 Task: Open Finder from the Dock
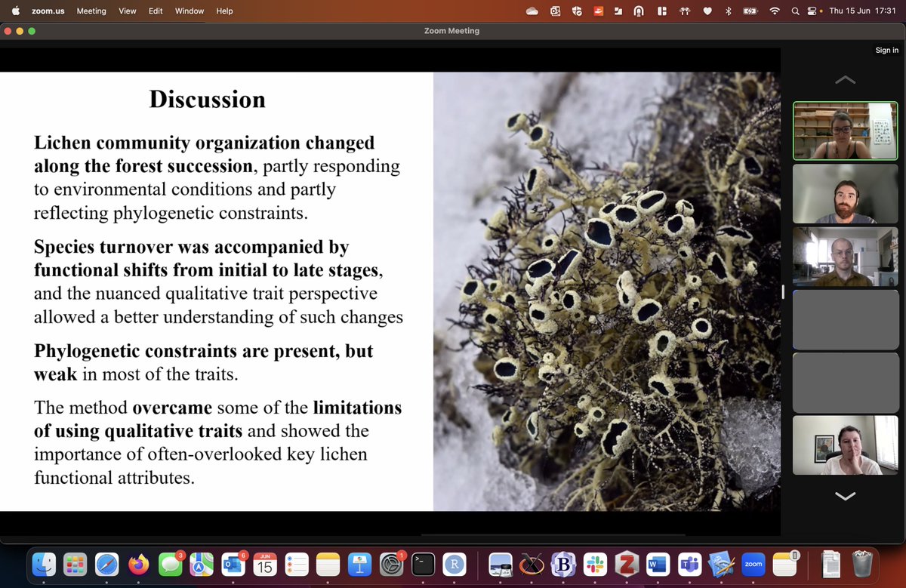tap(44, 563)
